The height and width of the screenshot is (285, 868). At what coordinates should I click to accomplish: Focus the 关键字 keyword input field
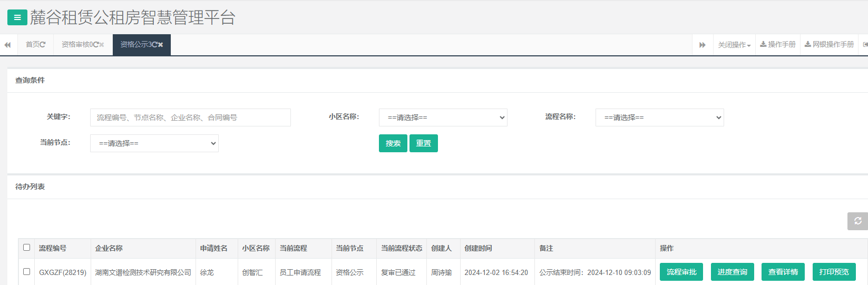[190, 117]
